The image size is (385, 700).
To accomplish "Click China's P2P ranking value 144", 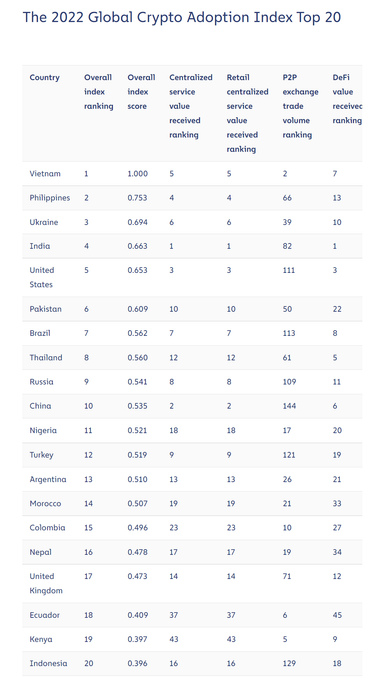I will [289, 406].
